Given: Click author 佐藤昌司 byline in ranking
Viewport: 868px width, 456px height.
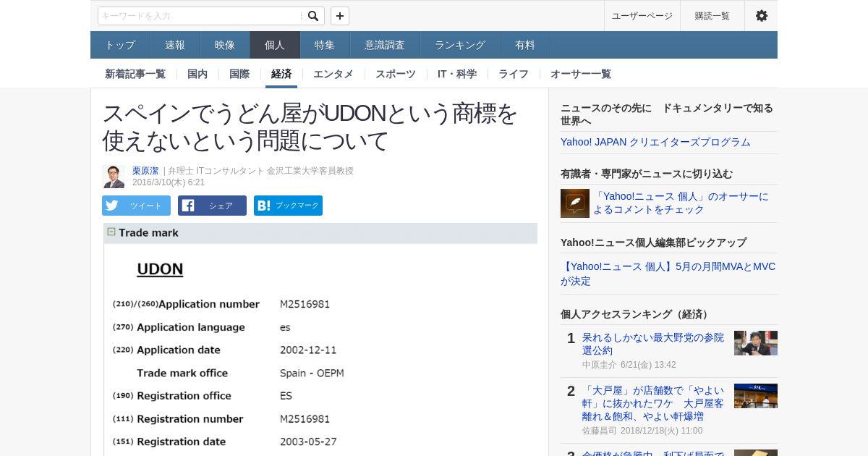Looking at the screenshot, I should pos(600,431).
